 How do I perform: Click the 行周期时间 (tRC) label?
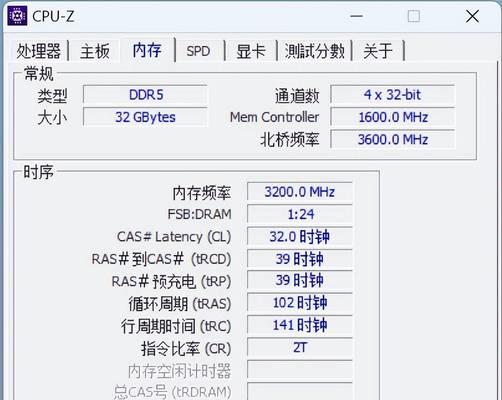[x=176, y=326]
